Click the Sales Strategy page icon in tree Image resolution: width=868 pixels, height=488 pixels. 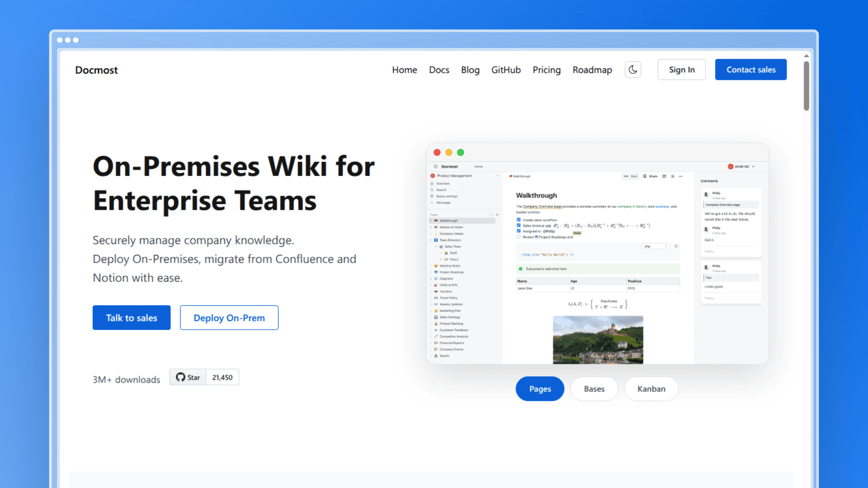coord(436,317)
